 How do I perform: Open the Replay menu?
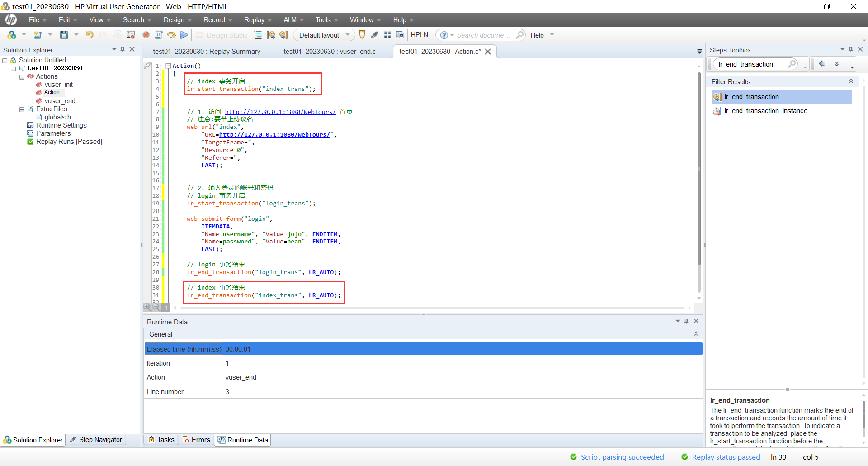pyautogui.click(x=257, y=20)
